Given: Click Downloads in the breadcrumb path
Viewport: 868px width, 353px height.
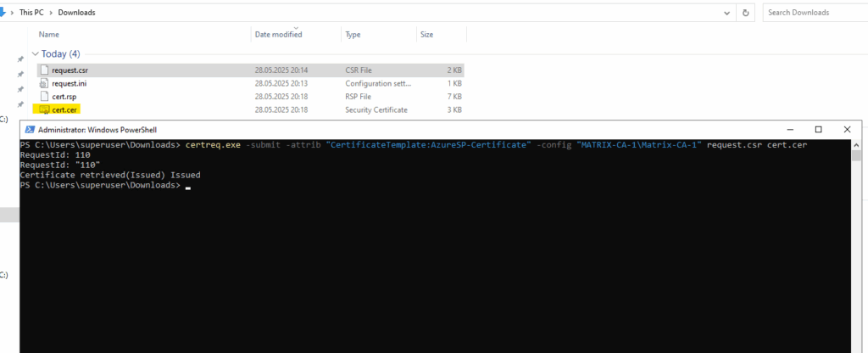Looking at the screenshot, I should 76,12.
